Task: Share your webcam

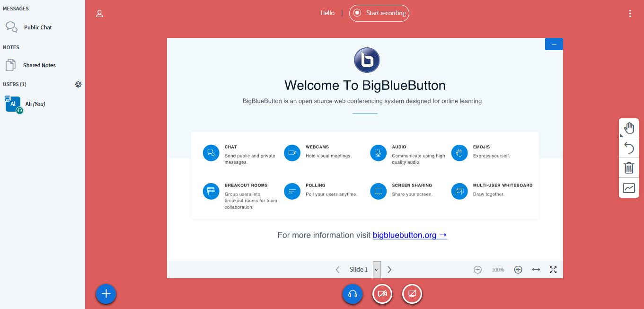Action: [382, 293]
